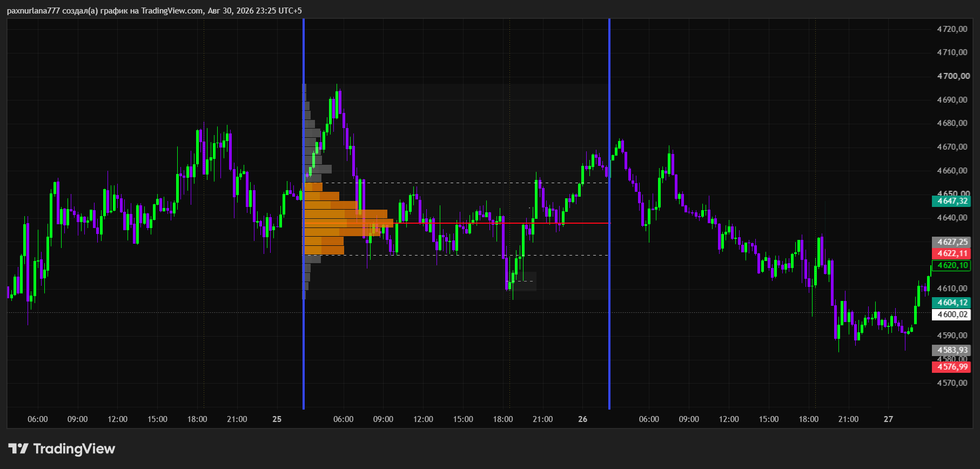
Task: Click the 4660,00 price scale value
Action: (952, 171)
